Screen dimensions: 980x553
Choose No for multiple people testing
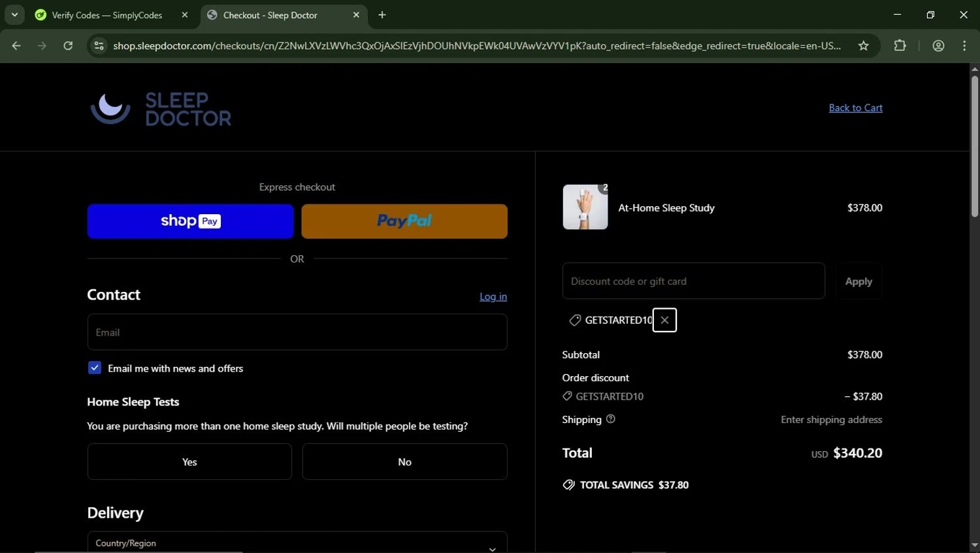point(404,462)
